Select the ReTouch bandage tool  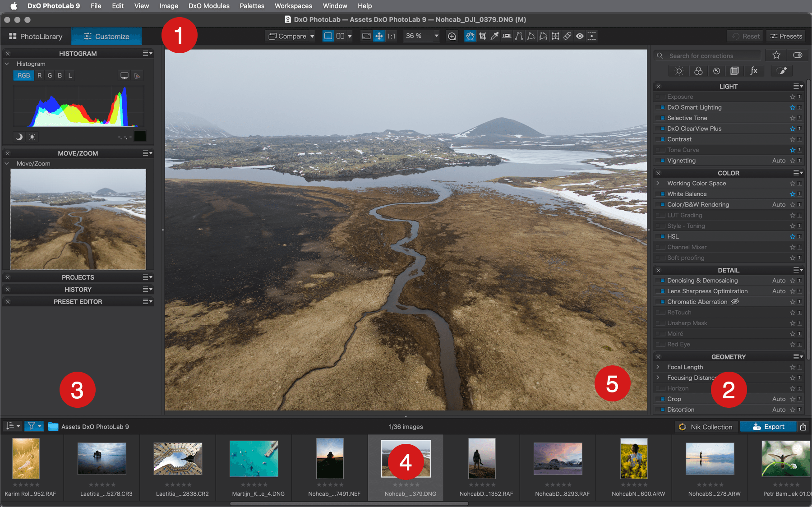567,36
